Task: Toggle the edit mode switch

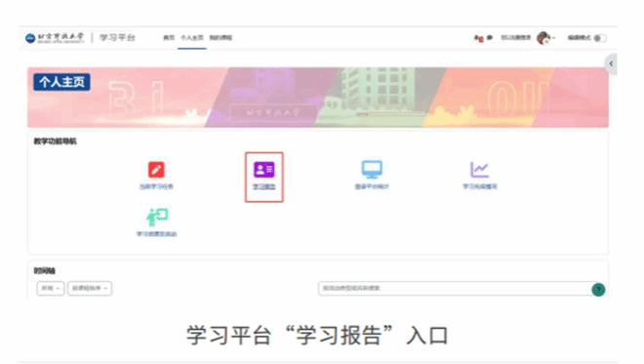Action: pos(599,38)
